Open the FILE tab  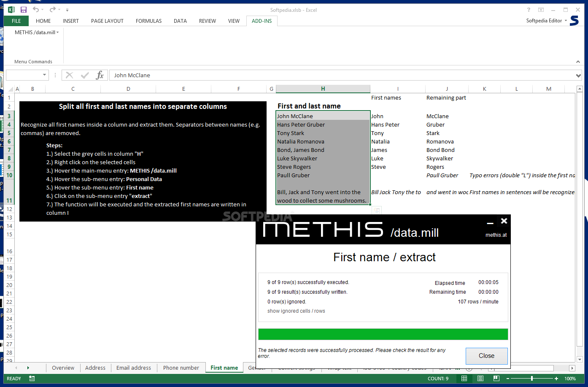tap(16, 21)
